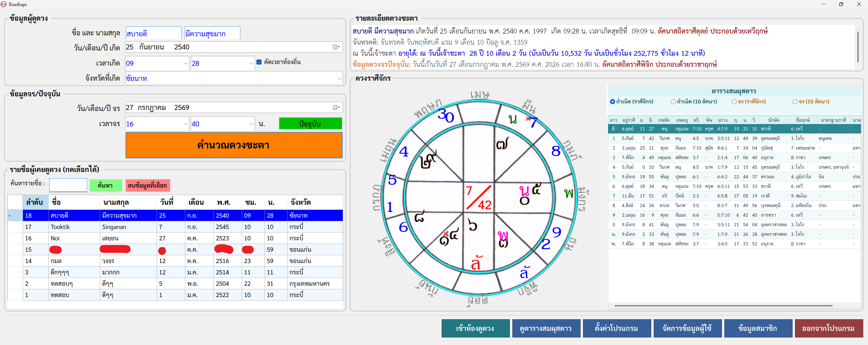This screenshot has height=345, width=868.
Task: Click the blue number 30 in zodiac wheel
Action: pos(446,115)
